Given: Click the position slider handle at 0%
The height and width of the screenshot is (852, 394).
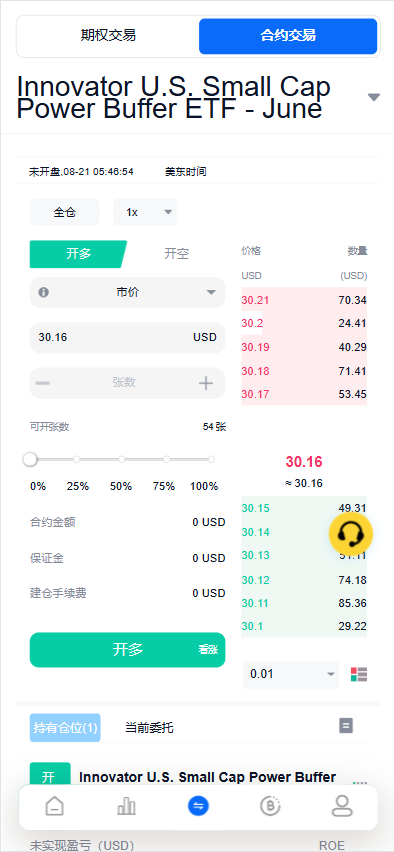Looking at the screenshot, I should pos(30,460).
